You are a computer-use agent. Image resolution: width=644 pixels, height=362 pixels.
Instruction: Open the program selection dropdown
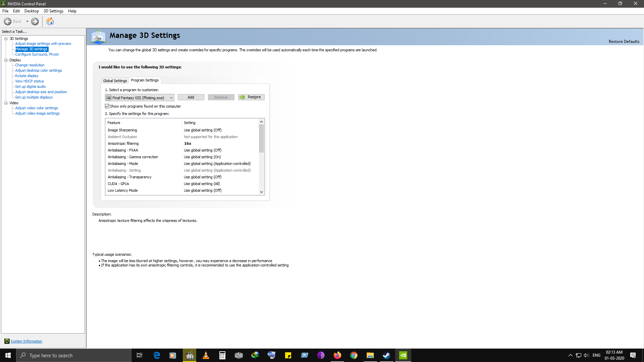171,98
